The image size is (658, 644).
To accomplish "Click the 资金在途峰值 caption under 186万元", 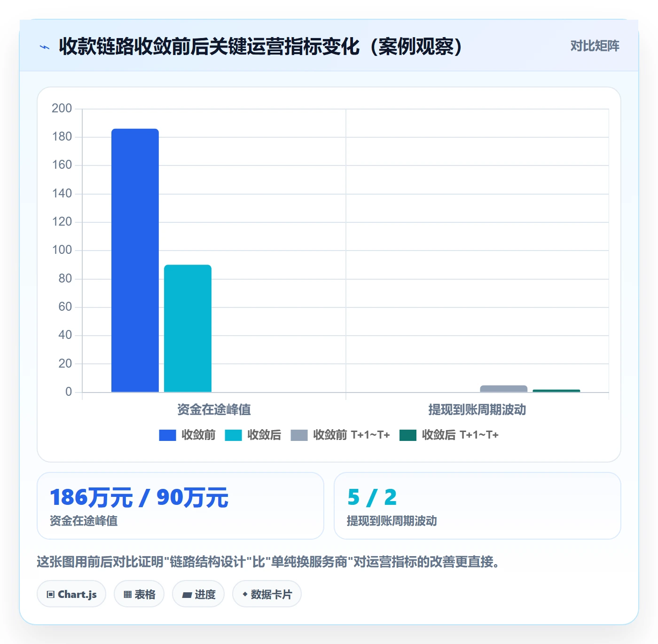I will pyautogui.click(x=84, y=521).
